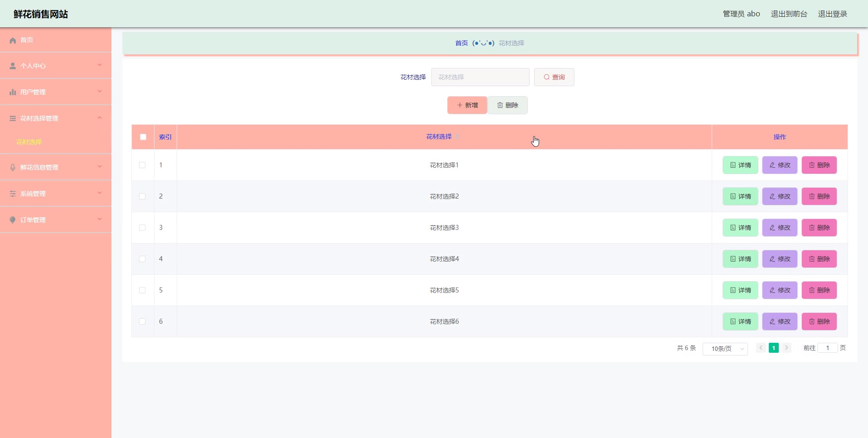Open the 10条/页 page size dropdown
This screenshot has height=438, width=868.
pyautogui.click(x=725, y=349)
